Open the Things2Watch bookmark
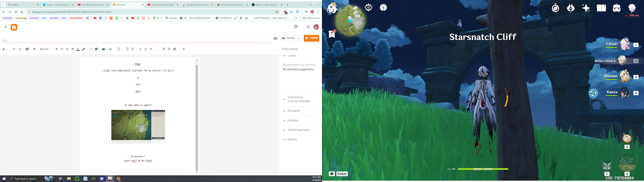 click(x=76, y=18)
